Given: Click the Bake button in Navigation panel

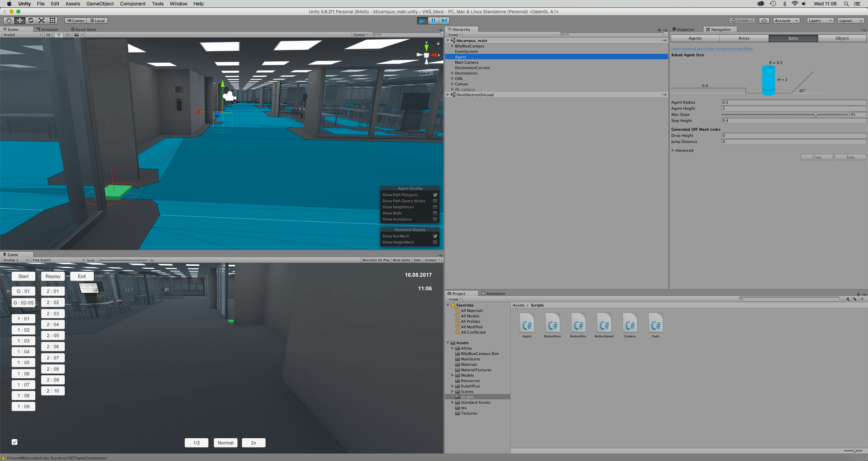Looking at the screenshot, I should pyautogui.click(x=851, y=157).
